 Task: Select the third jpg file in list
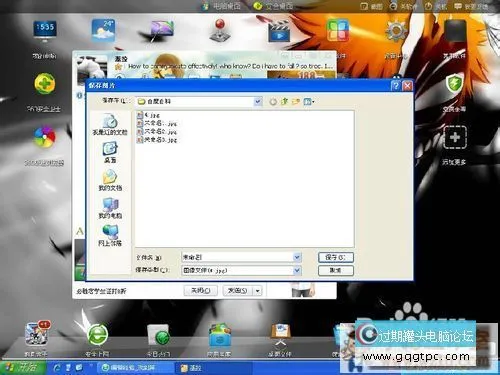coord(157,132)
